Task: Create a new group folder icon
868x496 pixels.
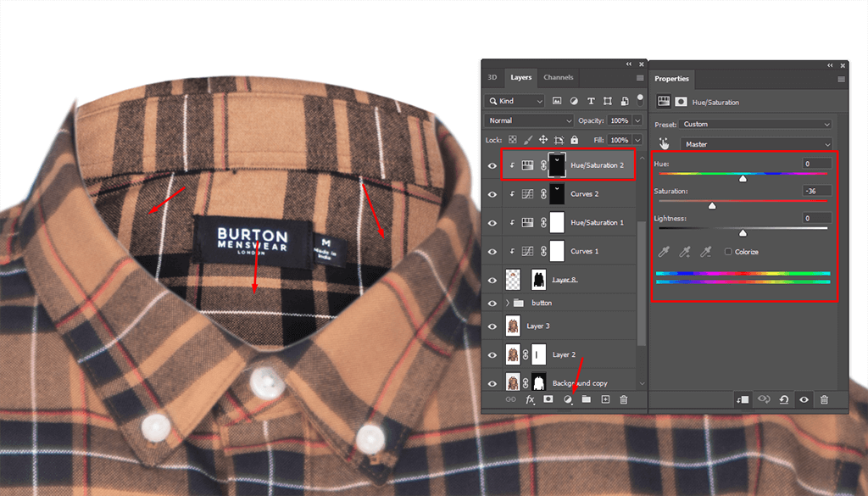Action: point(587,399)
